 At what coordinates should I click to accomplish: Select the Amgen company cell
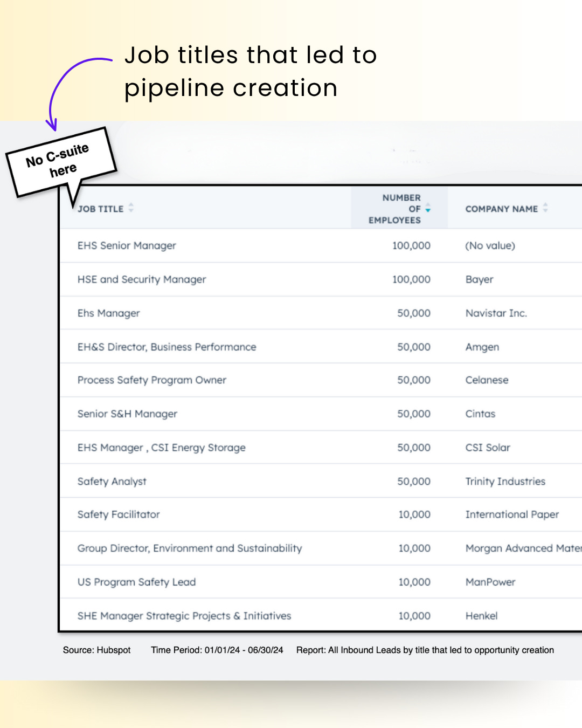[482, 347]
